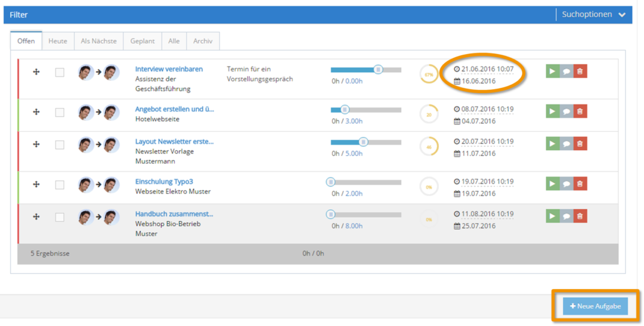The height and width of the screenshot is (326, 644).
Task: Click due date 19.07.2016 10:19
Action: (487, 182)
